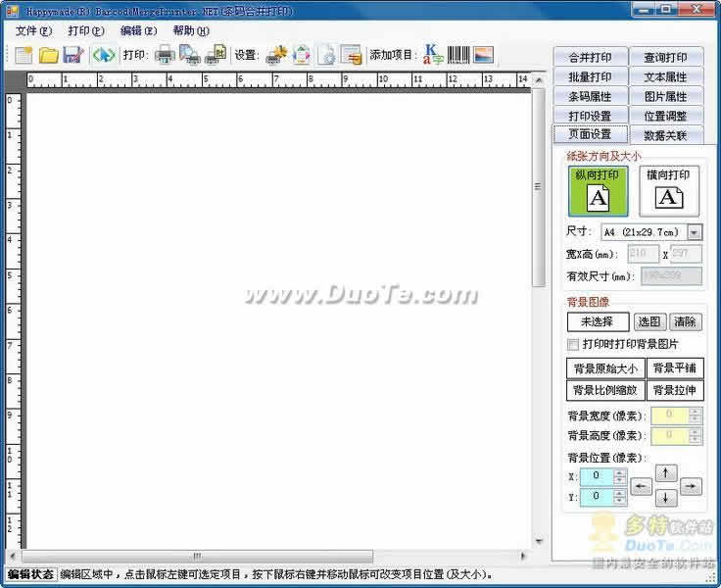Choose 背景拉伸 option

(x=675, y=390)
